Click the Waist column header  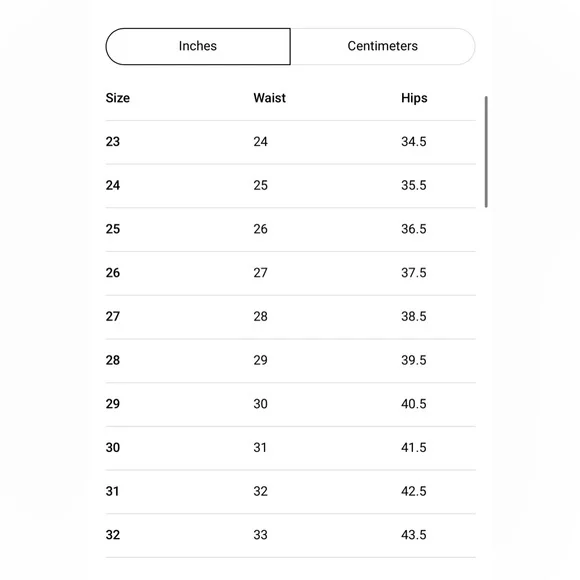[269, 98]
